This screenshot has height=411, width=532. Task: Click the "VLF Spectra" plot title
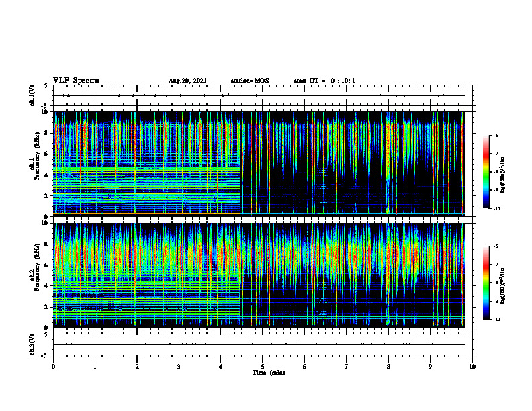[x=76, y=81]
